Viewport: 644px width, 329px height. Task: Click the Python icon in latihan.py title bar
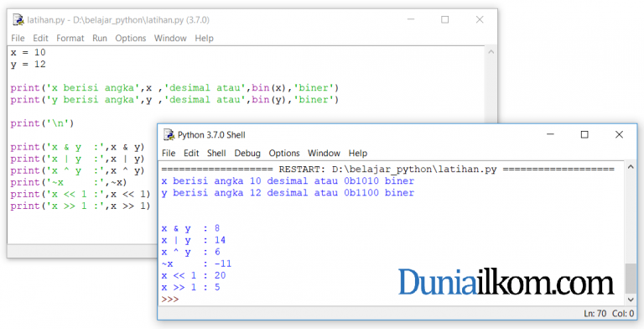coord(18,20)
